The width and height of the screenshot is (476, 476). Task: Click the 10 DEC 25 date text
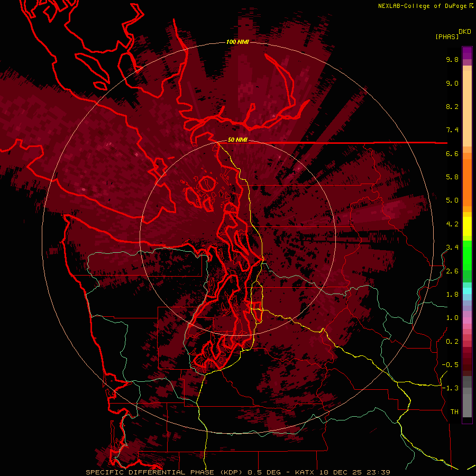coord(341,472)
